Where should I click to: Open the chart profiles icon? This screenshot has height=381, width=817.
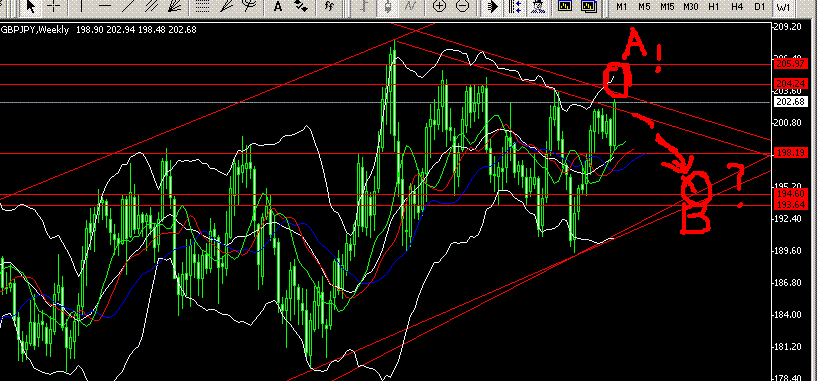[589, 6]
